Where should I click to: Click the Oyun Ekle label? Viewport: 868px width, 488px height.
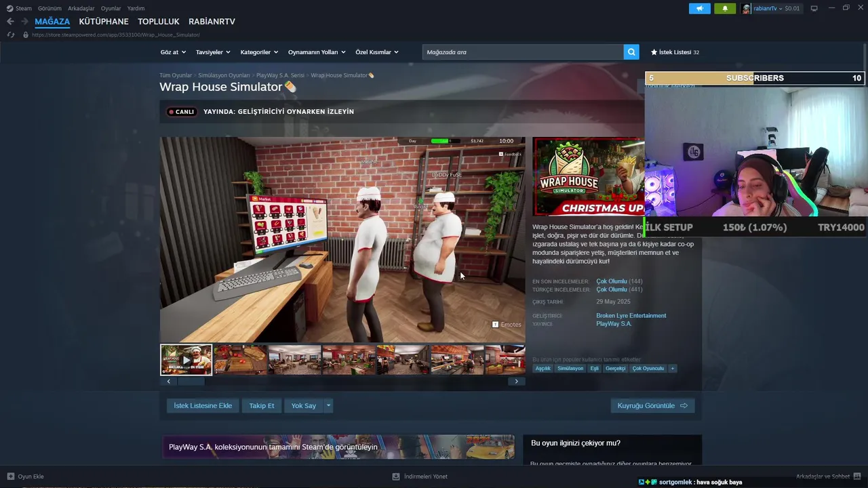(x=31, y=476)
